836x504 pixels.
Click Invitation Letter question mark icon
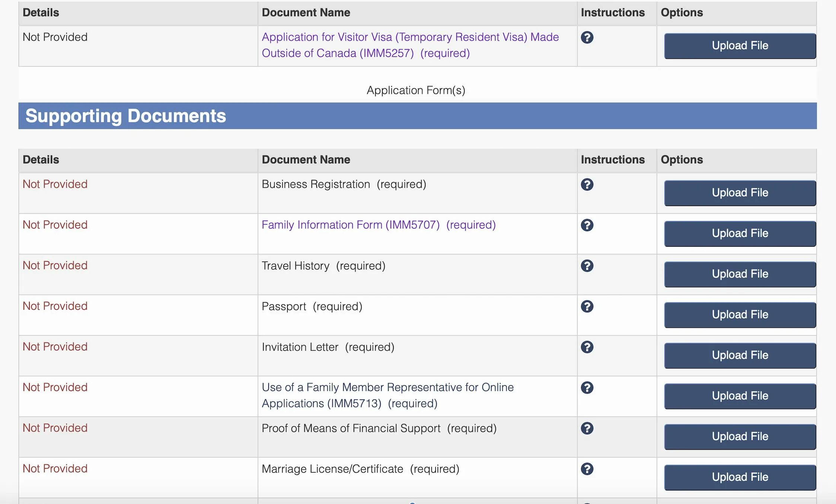(x=587, y=347)
